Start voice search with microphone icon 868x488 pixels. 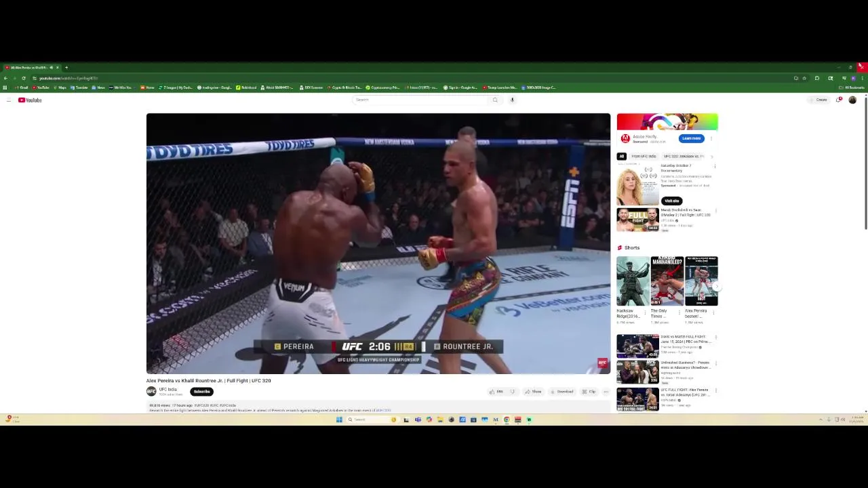click(x=512, y=100)
